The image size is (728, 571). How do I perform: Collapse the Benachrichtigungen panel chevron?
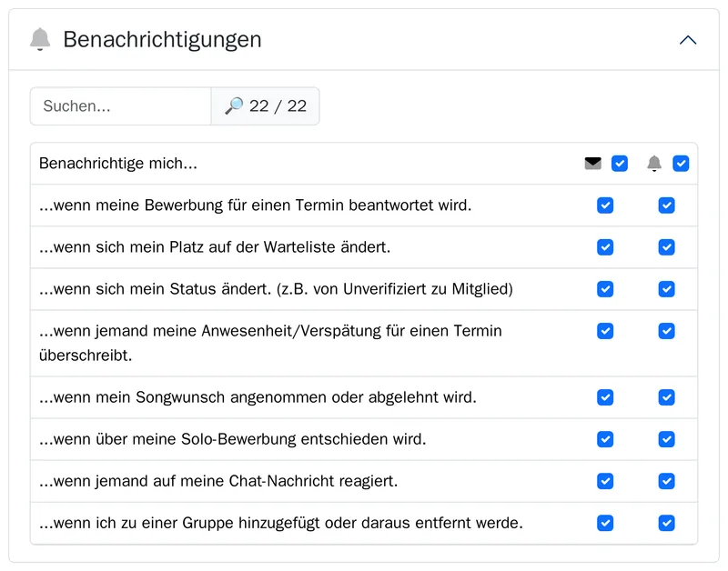pyautogui.click(x=688, y=40)
